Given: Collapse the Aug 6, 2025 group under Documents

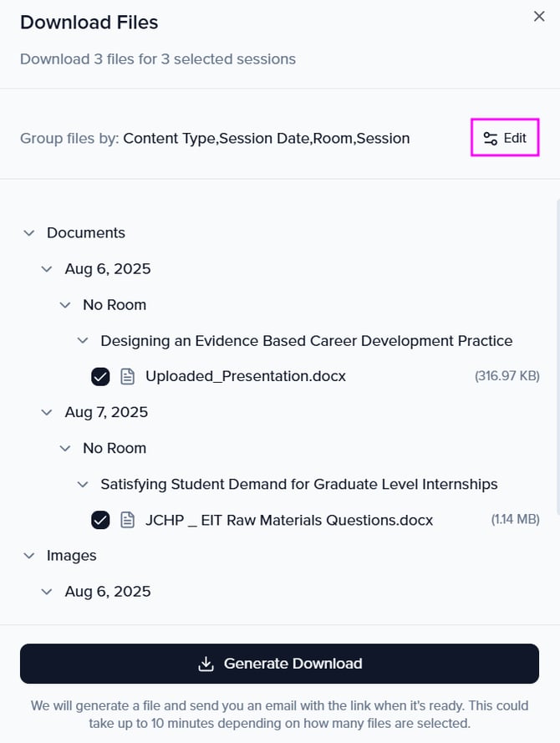Looking at the screenshot, I should 48,269.
